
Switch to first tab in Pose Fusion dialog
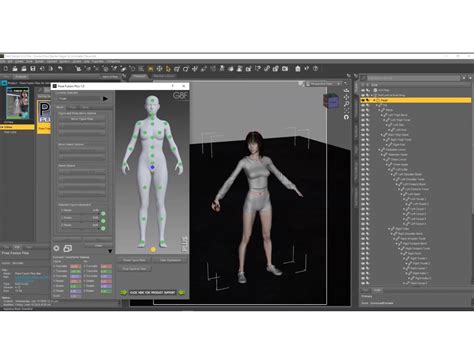(x=60, y=107)
